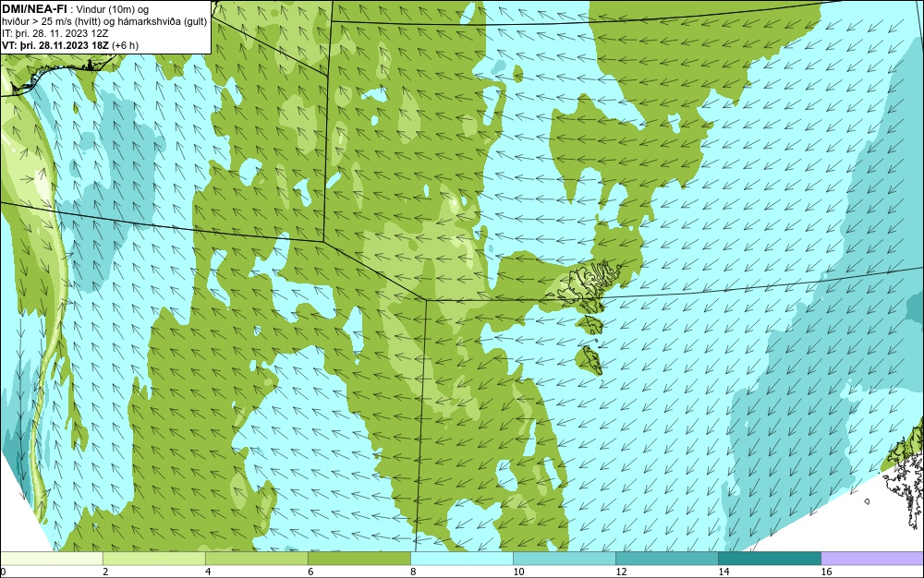Click the legend scale label '2'
The width and height of the screenshot is (924, 578).
click(105, 572)
